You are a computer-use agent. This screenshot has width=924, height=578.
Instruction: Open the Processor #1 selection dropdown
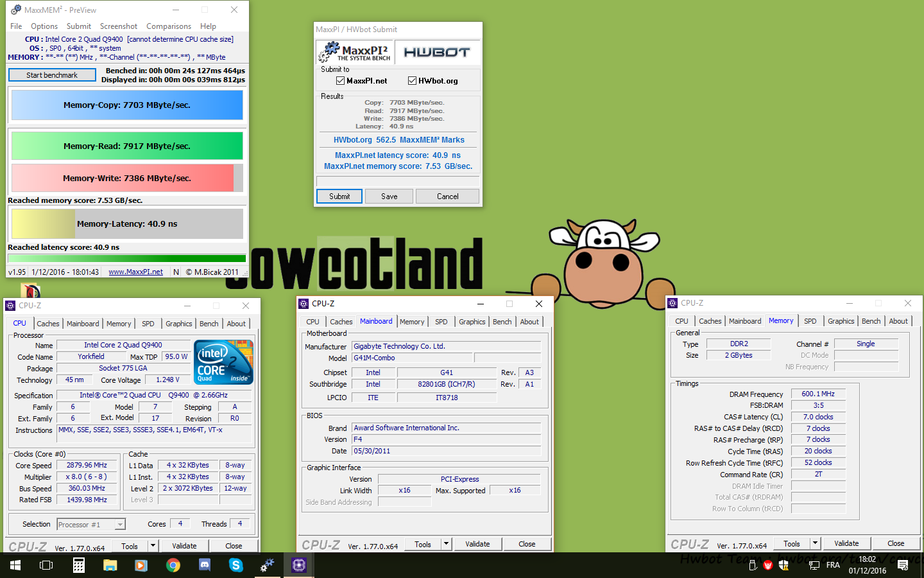click(91, 525)
